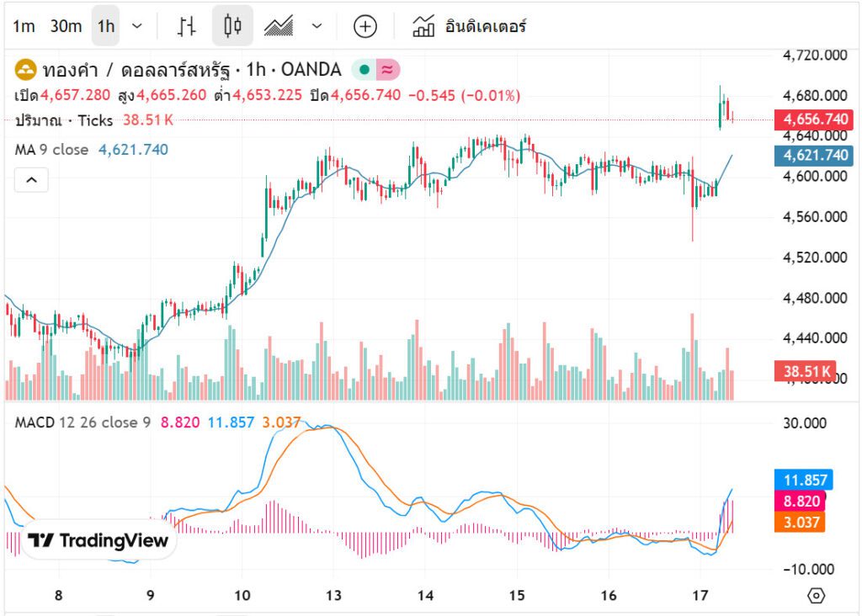Image resolution: width=862 pixels, height=616 pixels.
Task: Click the MACD 12 26 close 9 label
Action: [x=82, y=422]
